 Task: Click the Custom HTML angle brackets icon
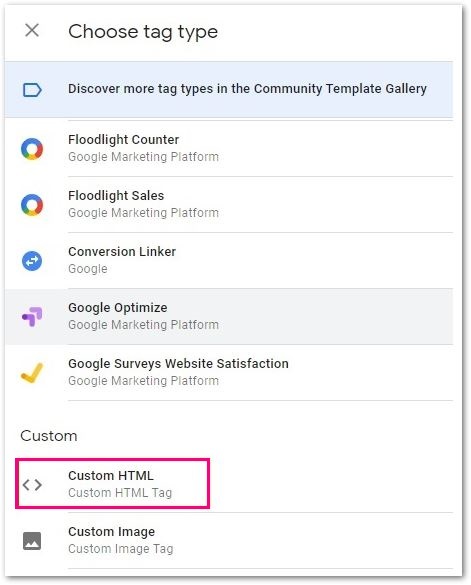point(32,485)
